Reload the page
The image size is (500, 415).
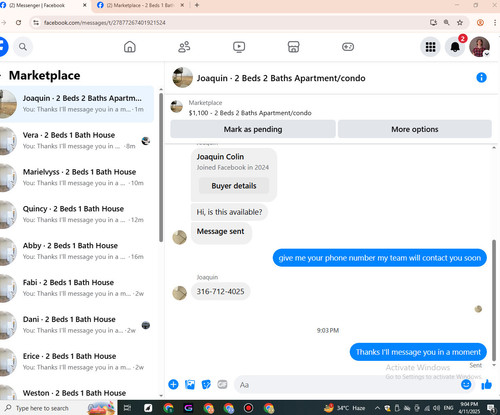(18, 23)
